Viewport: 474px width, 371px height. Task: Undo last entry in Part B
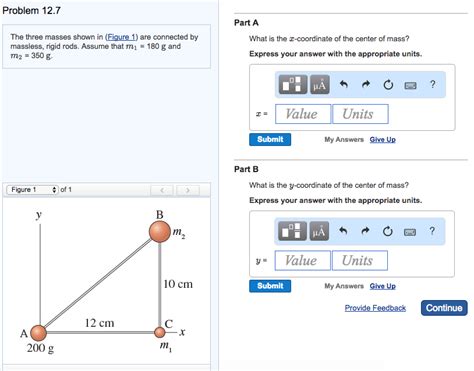coord(343,231)
